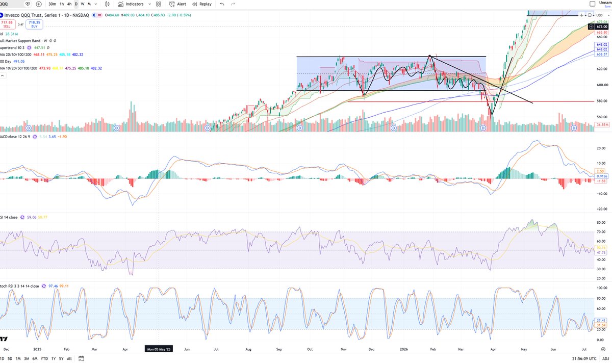612x364 pixels.
Task: Click the QQQ symbol search field
Action: click(x=10, y=4)
